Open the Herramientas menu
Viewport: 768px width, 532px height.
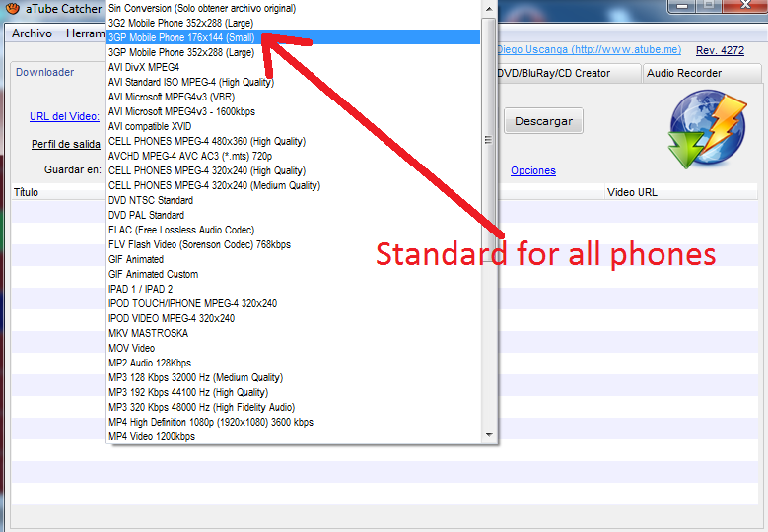[x=85, y=33]
